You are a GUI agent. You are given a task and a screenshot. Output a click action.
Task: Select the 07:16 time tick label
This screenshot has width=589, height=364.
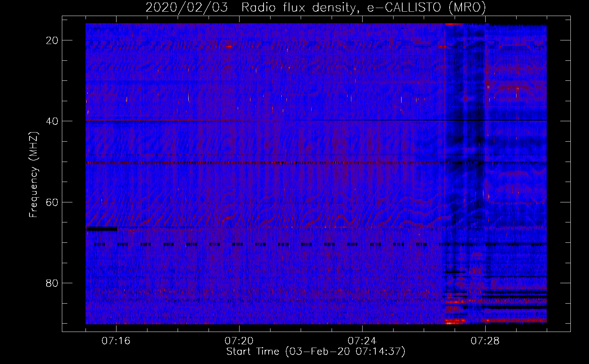pyautogui.click(x=116, y=341)
